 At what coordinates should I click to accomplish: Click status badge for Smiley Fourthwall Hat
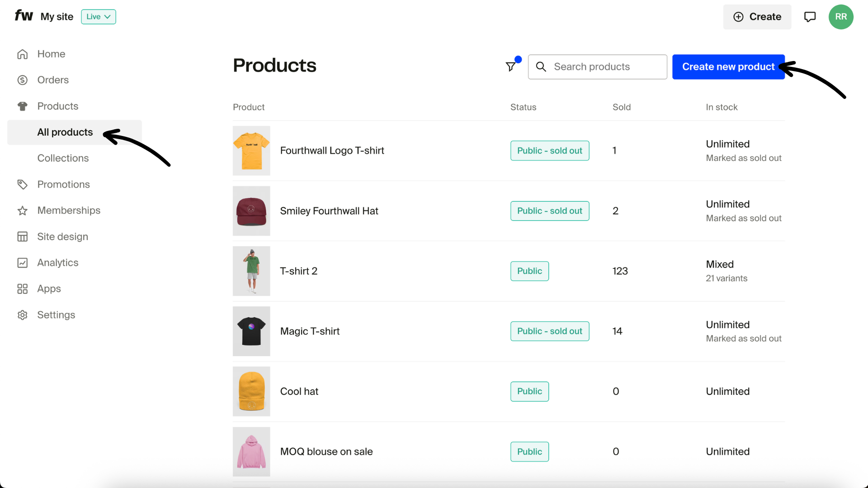550,211
